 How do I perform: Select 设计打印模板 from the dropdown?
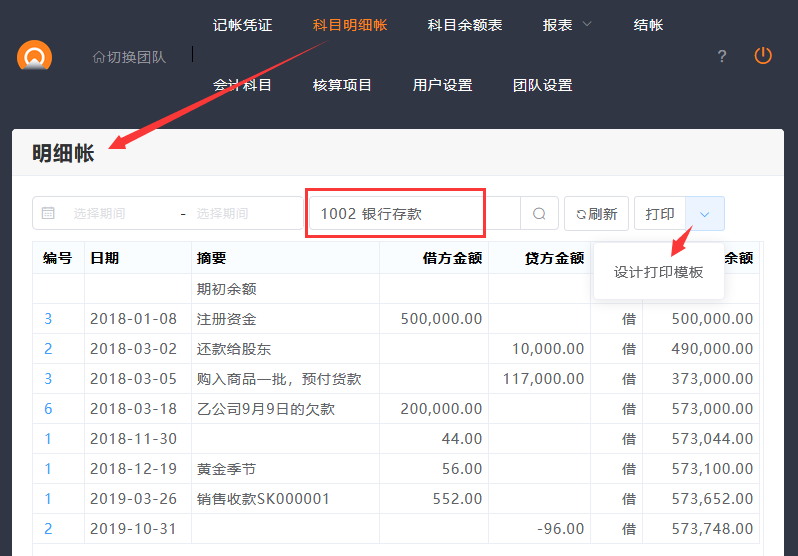[658, 271]
